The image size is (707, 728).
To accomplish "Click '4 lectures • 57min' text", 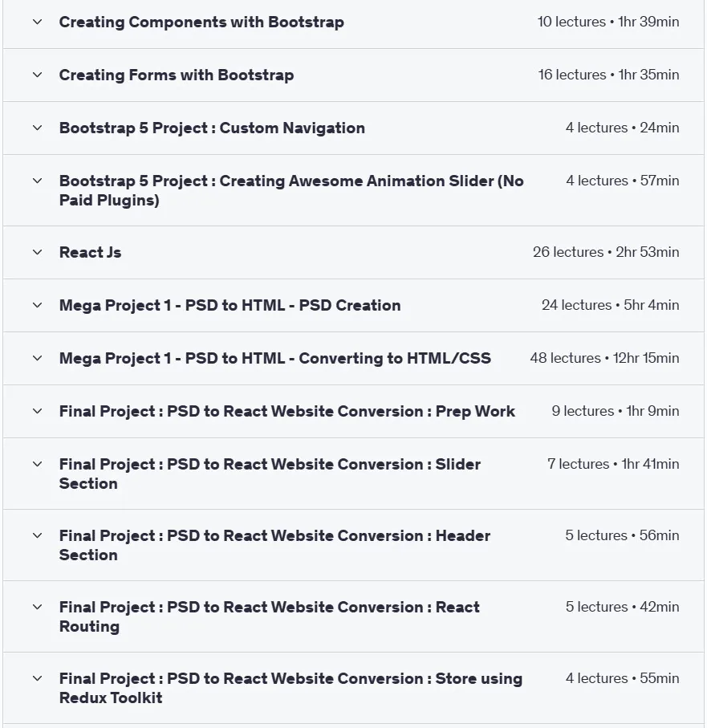I will (623, 181).
